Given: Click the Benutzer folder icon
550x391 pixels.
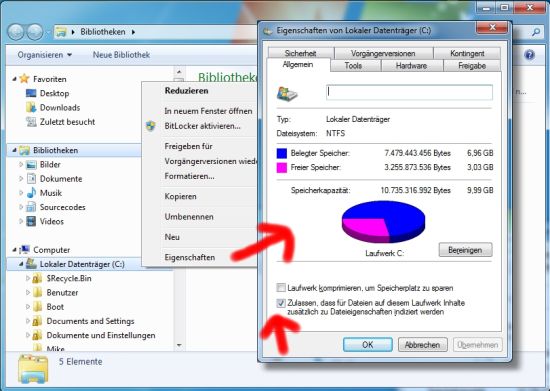Looking at the screenshot, I should pyautogui.click(x=38, y=292).
